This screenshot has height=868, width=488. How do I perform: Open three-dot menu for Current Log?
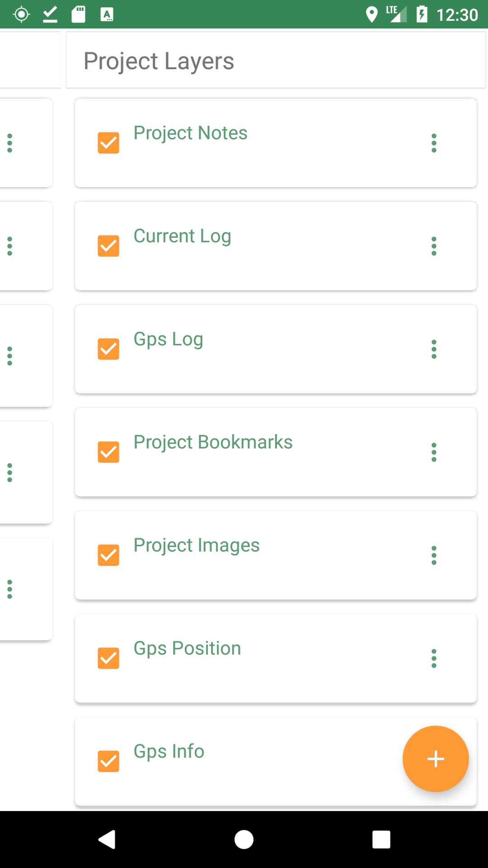tap(434, 246)
